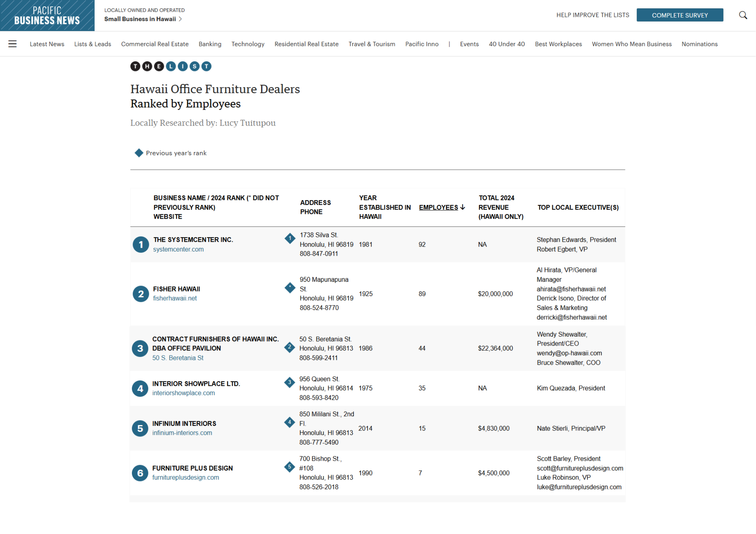The height and width of the screenshot is (534, 756).
Task: Click THE LIST circular letters logo
Action: point(171,67)
